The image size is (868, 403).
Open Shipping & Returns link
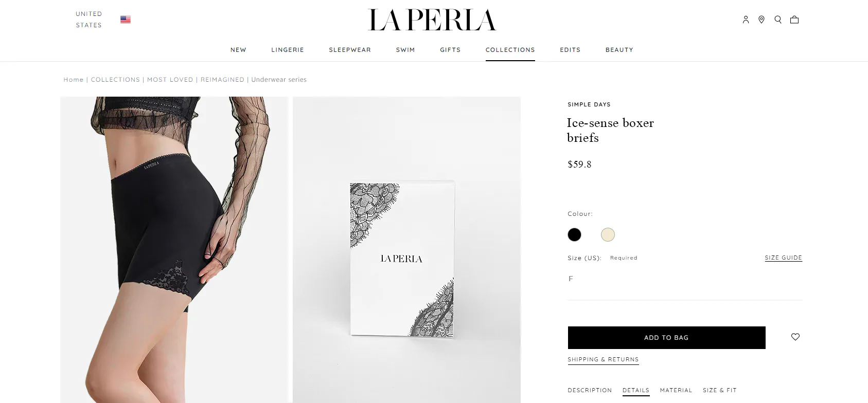[603, 359]
